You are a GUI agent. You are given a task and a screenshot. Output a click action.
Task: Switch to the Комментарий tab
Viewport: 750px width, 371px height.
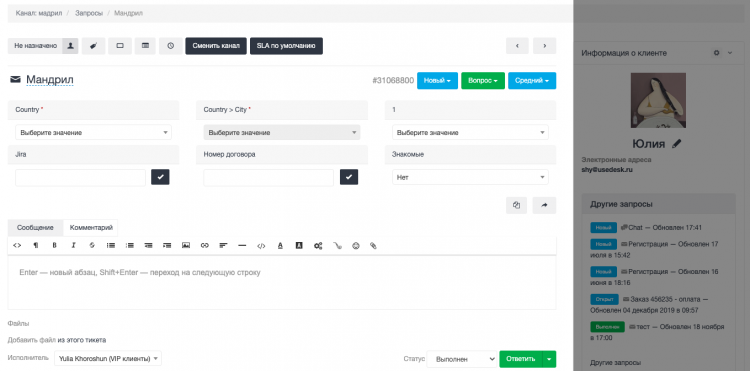(91, 228)
